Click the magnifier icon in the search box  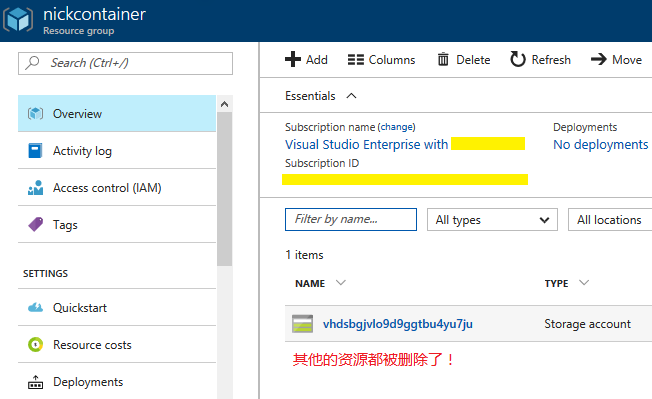coord(32,63)
